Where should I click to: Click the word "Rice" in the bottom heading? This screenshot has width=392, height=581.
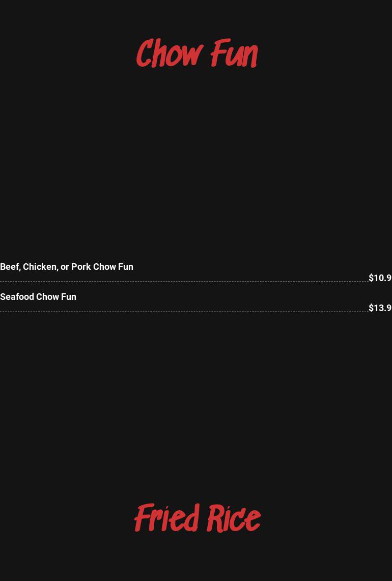tap(234, 518)
